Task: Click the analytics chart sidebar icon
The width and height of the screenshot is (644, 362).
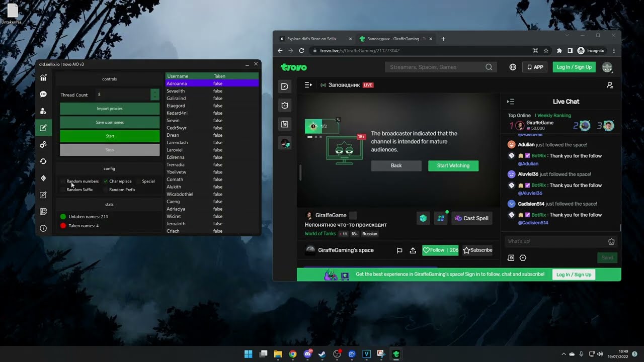Action: click(x=43, y=78)
